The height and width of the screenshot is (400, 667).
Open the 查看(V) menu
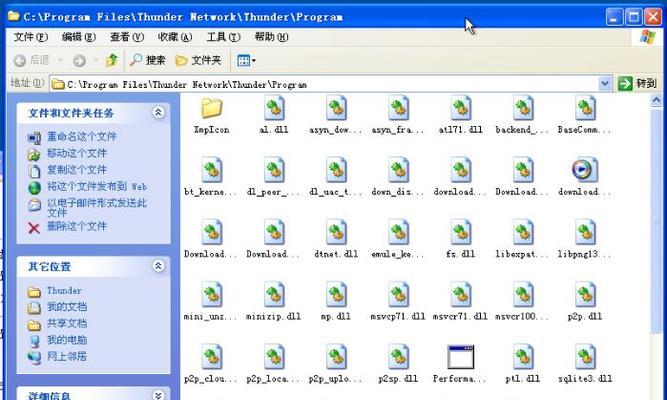point(127,37)
